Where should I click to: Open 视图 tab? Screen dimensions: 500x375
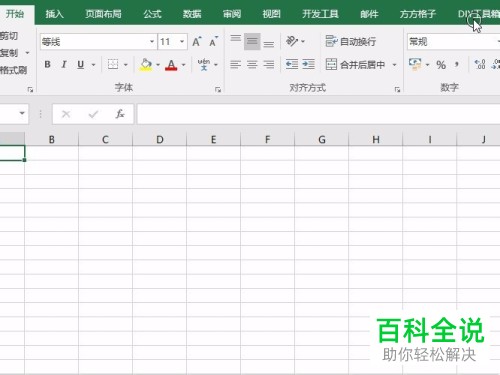click(271, 14)
